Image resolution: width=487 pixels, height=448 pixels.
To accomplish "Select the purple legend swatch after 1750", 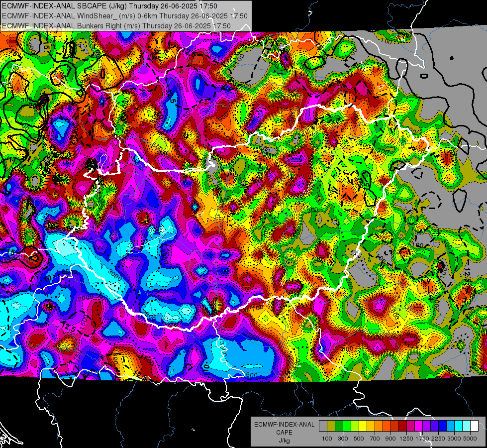I will pos(427,426).
